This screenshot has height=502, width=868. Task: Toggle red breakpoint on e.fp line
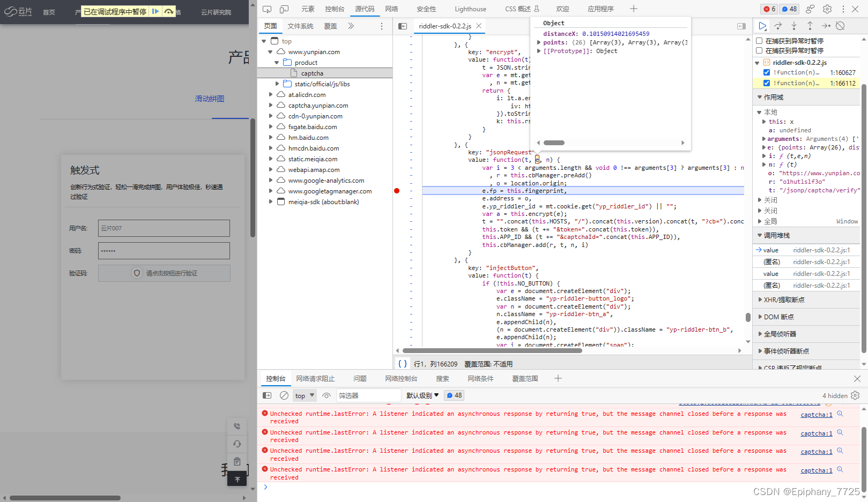397,191
